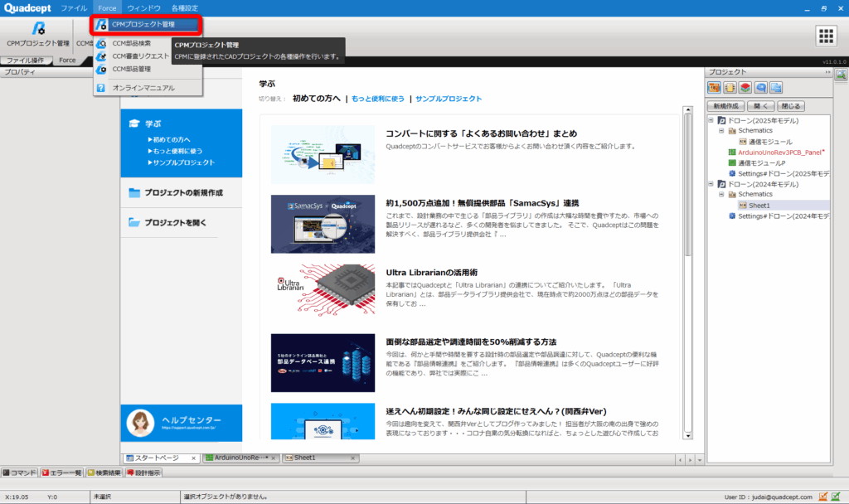Click the もっと便利に使う switch link
Screen dimensions: 849x504
pos(378,99)
